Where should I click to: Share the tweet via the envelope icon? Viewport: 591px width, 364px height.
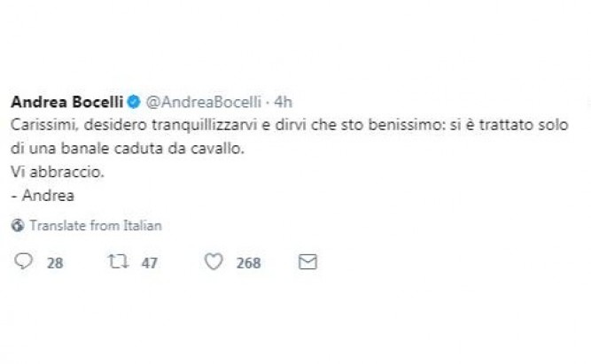coord(307,262)
